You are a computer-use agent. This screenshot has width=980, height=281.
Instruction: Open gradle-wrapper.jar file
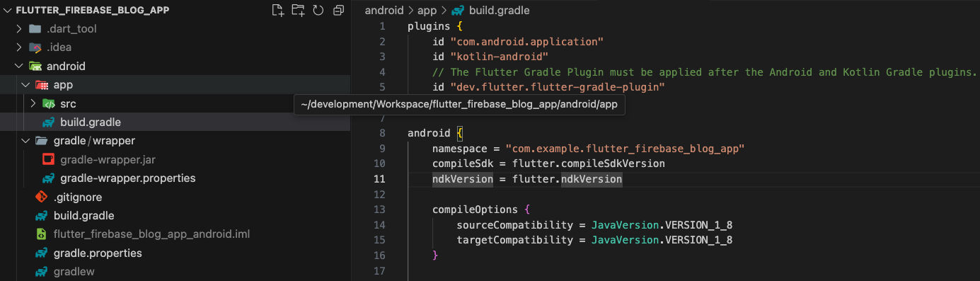coord(175,159)
